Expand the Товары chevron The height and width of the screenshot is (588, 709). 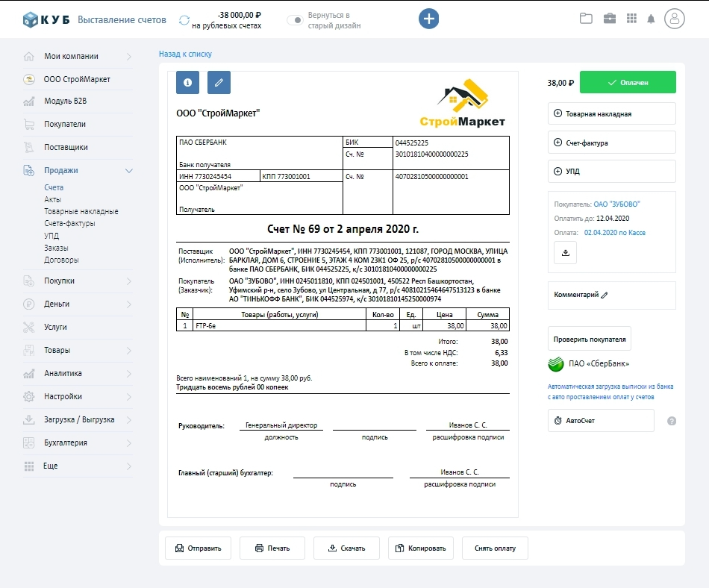coord(129,351)
